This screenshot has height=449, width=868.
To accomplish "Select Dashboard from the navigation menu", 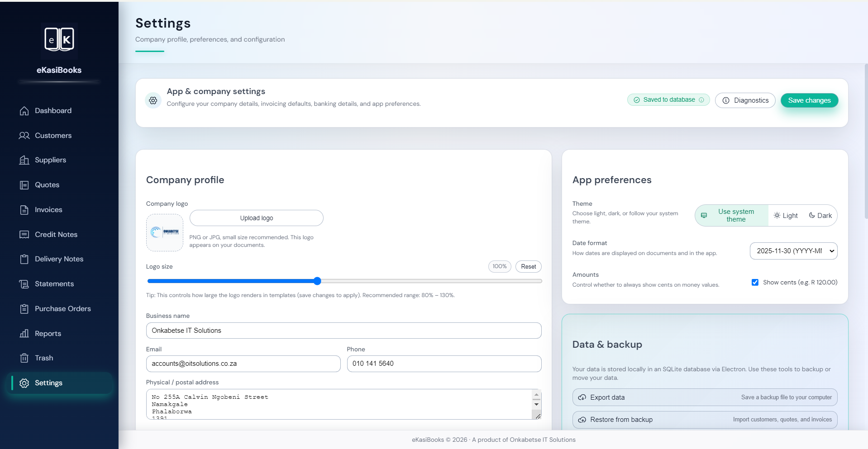I will 24,111.
